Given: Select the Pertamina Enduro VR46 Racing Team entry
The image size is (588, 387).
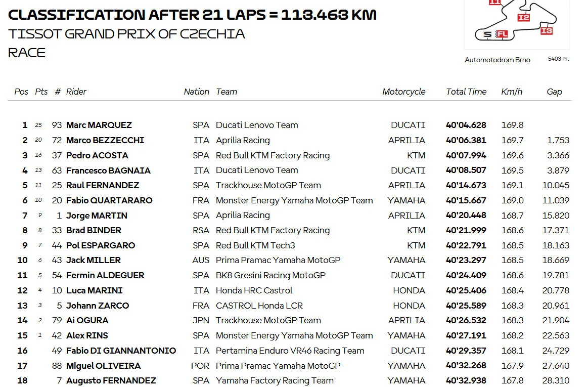Looking at the screenshot, I should coord(290,351).
